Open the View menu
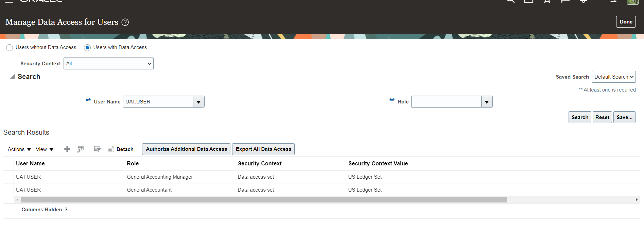 coord(45,149)
